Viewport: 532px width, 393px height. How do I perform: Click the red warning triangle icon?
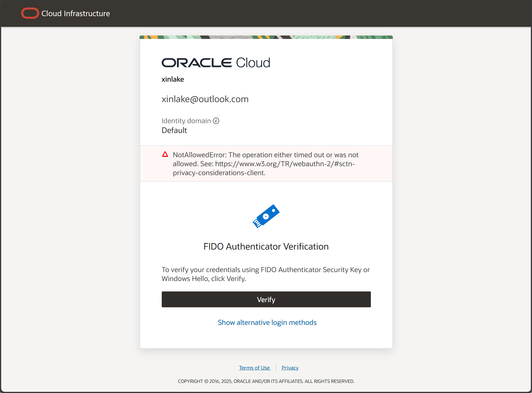165,154
